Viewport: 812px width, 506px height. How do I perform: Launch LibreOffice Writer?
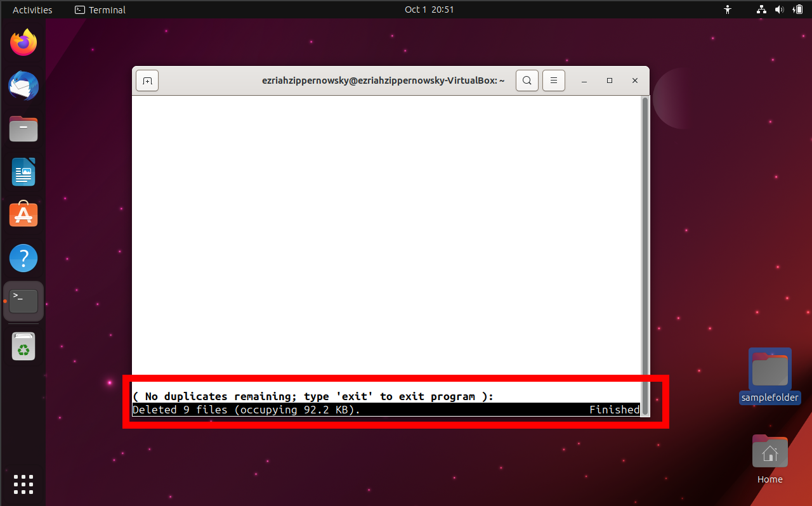pyautogui.click(x=23, y=172)
